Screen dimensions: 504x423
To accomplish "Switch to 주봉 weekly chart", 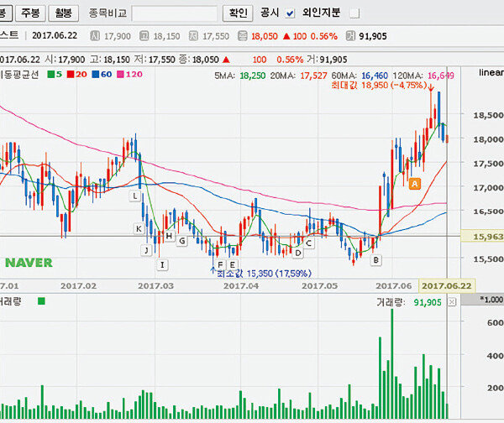I will tap(30, 13).
